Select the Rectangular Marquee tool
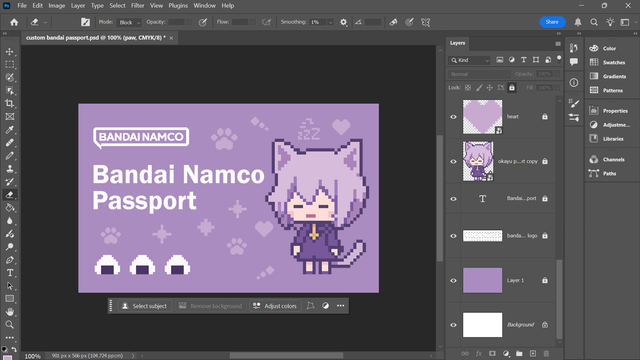 [9, 64]
